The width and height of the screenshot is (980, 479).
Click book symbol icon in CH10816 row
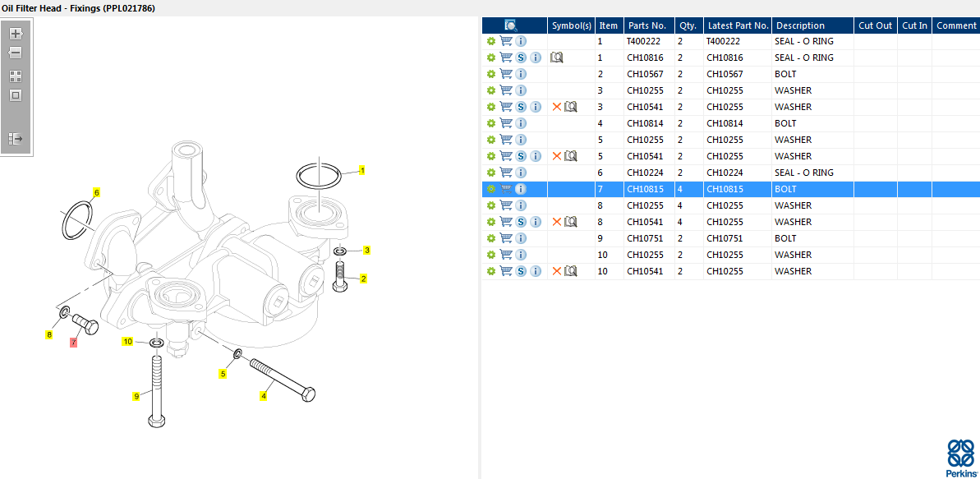(557, 58)
